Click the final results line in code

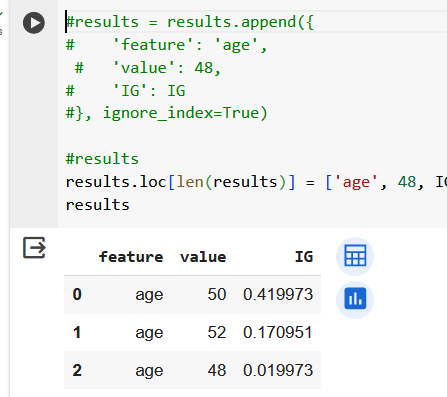coord(97,205)
